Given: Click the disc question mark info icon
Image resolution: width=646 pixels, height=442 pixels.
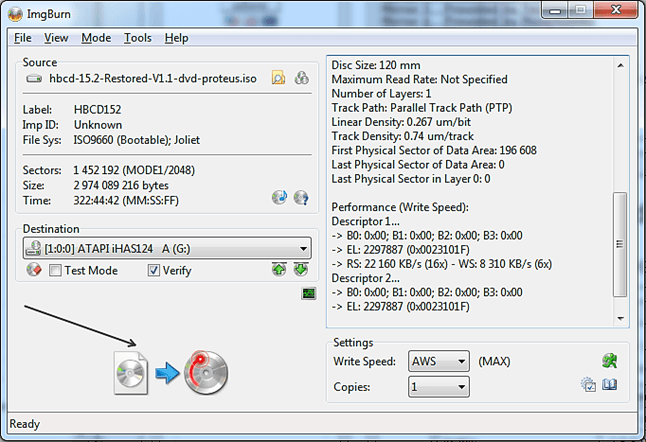Looking at the screenshot, I should [x=300, y=197].
